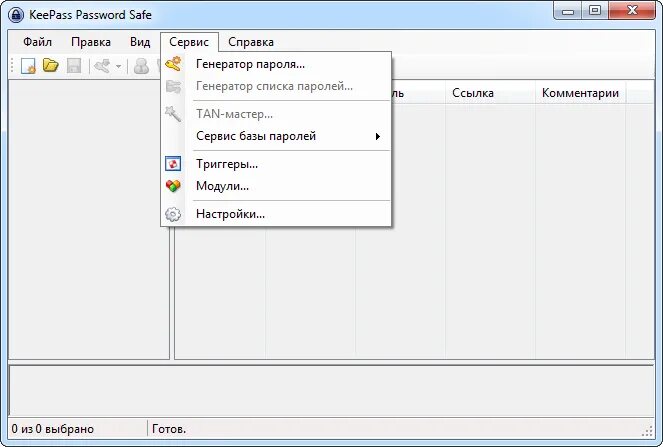Open the Add entry dropdown arrow
Viewport: 663px width, 447px height.
[x=118, y=66]
